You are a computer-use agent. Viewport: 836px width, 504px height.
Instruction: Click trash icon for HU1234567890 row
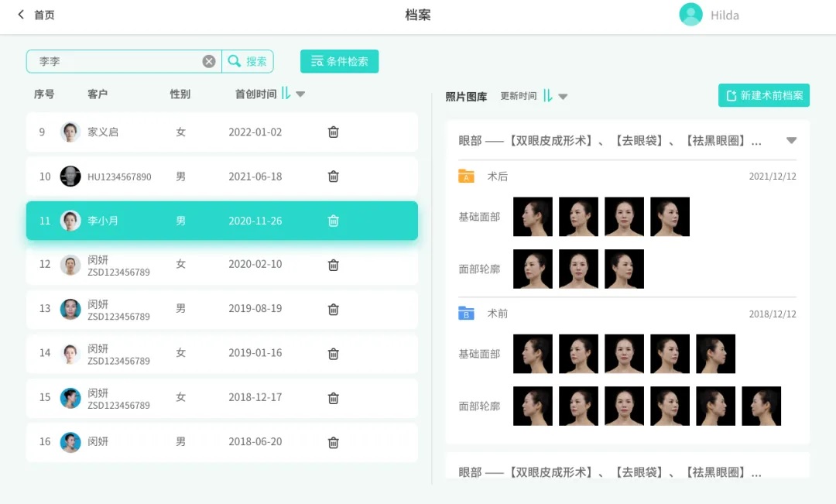coord(334,177)
